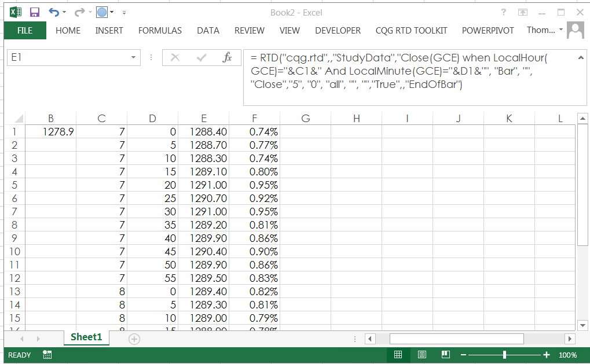Viewport: 590px width, 364px height.
Task: Switch to Page Break Preview icon
Action: tap(445, 355)
